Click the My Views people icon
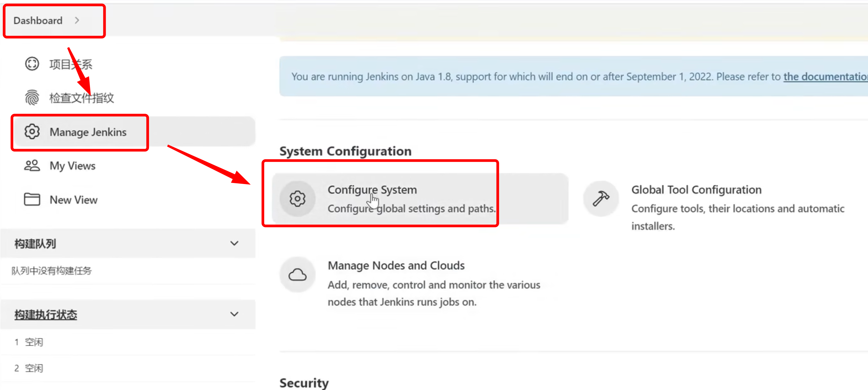The height and width of the screenshot is (390, 868). click(32, 166)
